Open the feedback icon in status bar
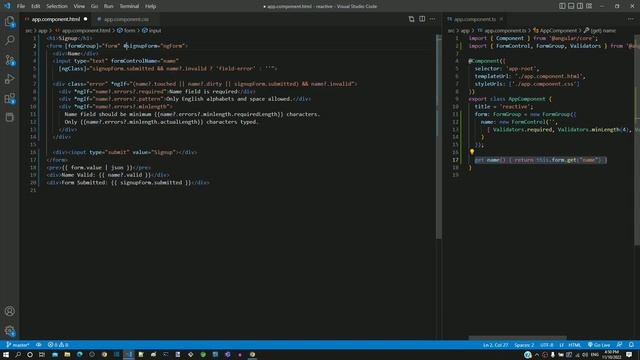640x360 pixels. [620, 345]
